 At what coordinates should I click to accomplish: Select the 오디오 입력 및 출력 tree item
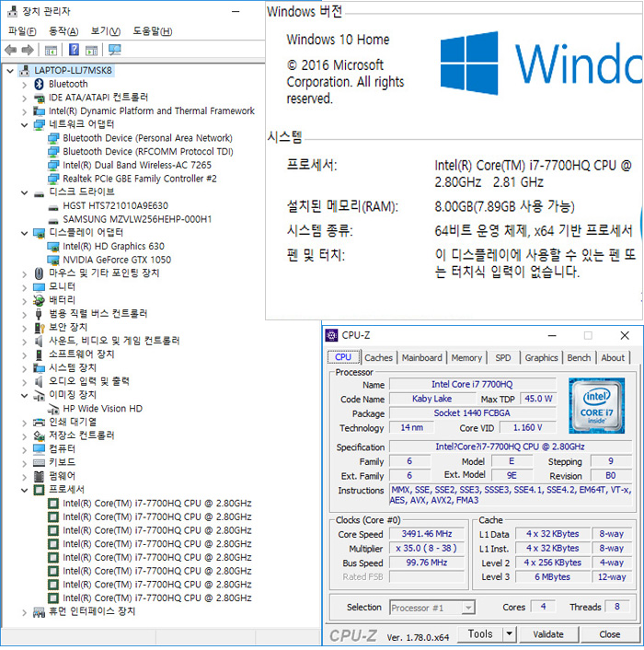[x=89, y=381]
